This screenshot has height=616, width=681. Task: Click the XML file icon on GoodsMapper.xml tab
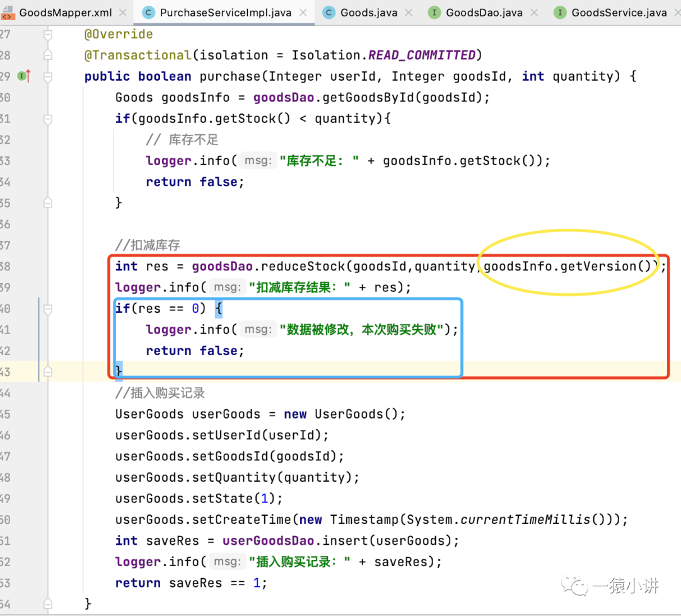[x=7, y=13]
